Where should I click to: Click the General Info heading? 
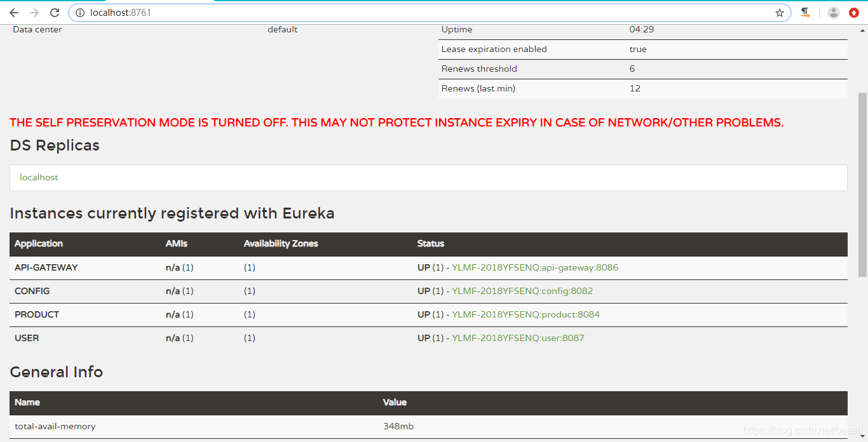57,372
